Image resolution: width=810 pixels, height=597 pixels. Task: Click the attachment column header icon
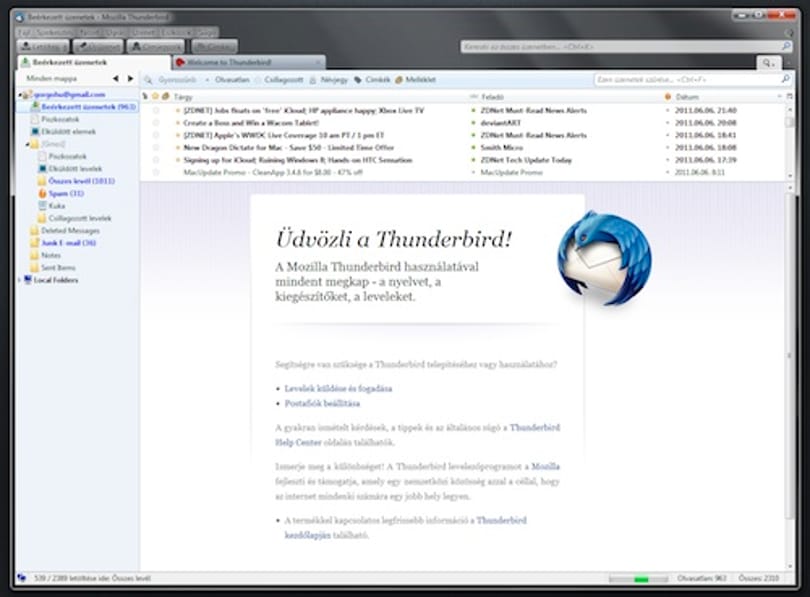(x=165, y=97)
